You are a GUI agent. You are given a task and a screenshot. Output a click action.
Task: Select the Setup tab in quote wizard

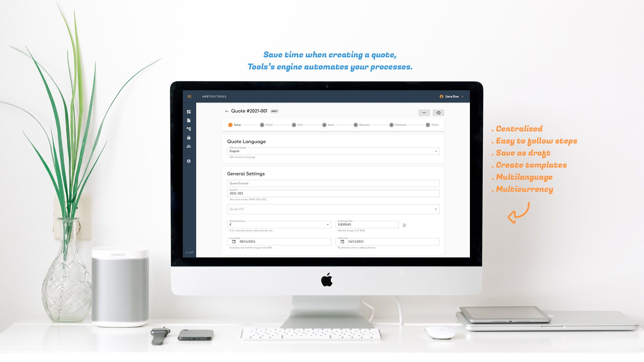point(234,125)
